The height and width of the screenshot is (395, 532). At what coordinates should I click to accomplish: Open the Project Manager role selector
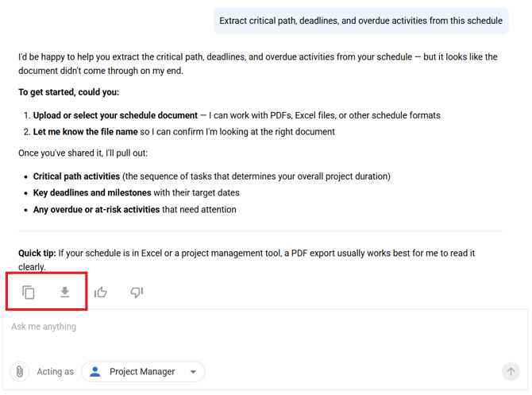pyautogui.click(x=143, y=371)
